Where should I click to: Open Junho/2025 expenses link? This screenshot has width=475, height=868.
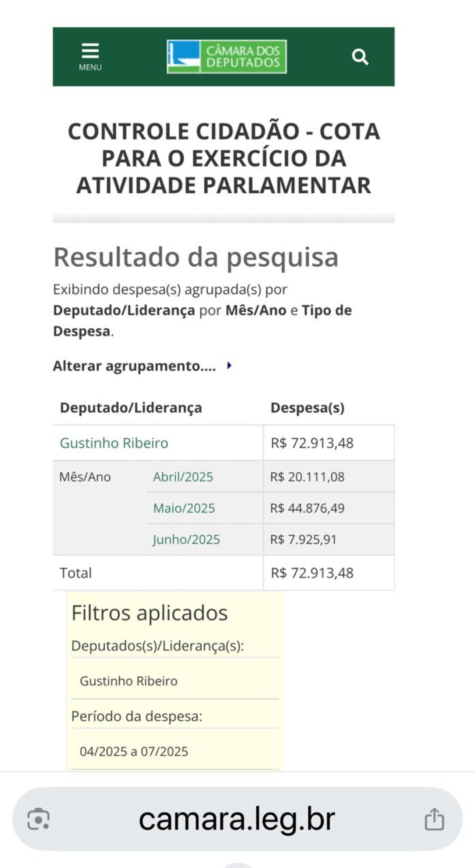186,540
